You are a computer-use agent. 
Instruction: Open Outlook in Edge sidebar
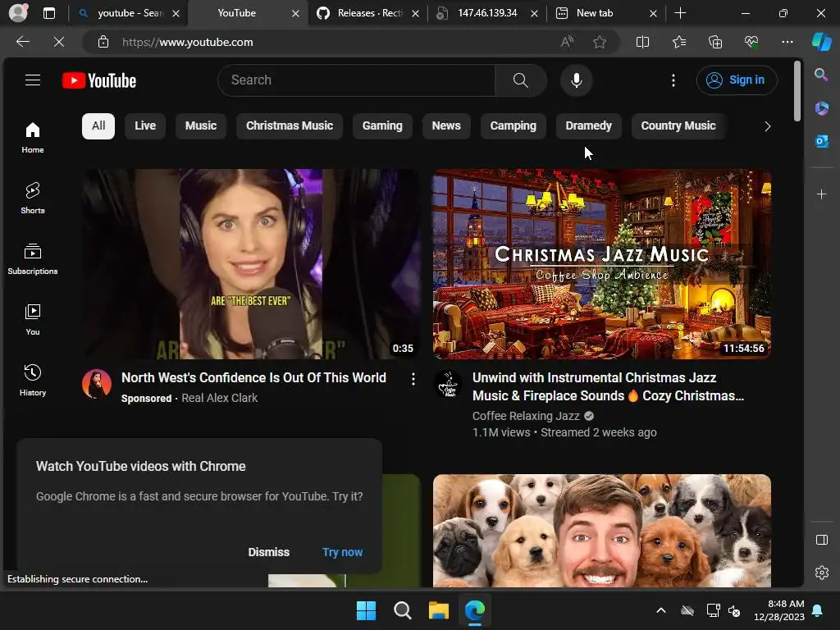(821, 141)
